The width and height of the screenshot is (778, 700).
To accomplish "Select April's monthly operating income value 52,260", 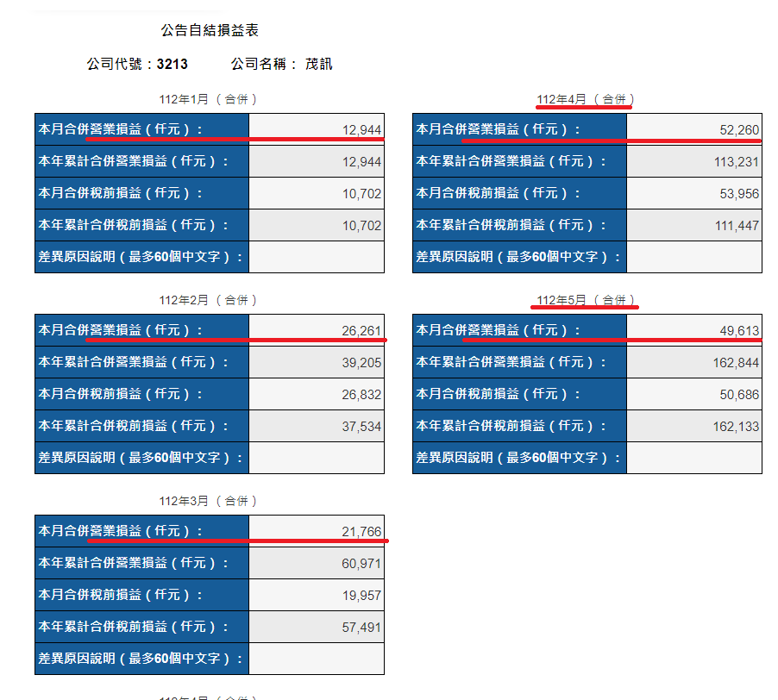I will click(738, 130).
